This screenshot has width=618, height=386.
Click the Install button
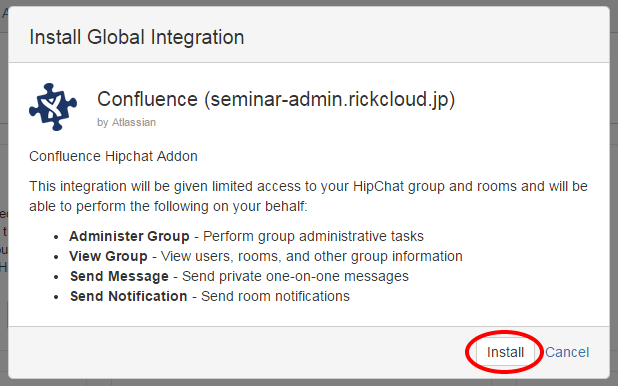pyautogui.click(x=505, y=352)
